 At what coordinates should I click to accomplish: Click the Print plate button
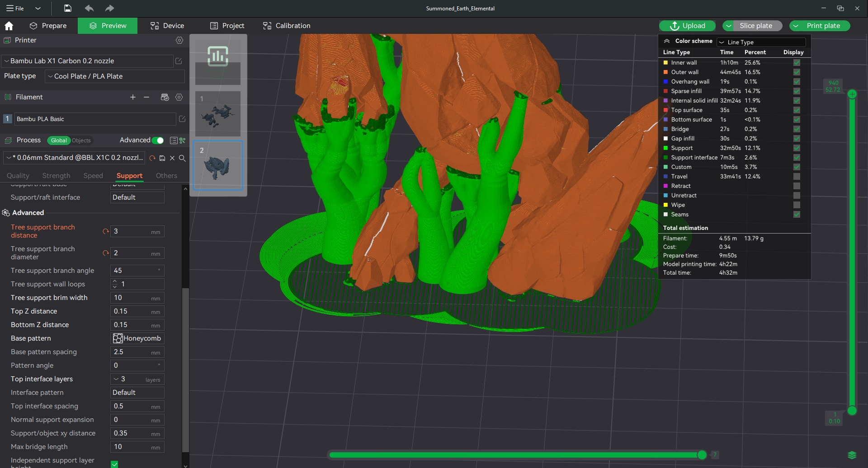(823, 26)
